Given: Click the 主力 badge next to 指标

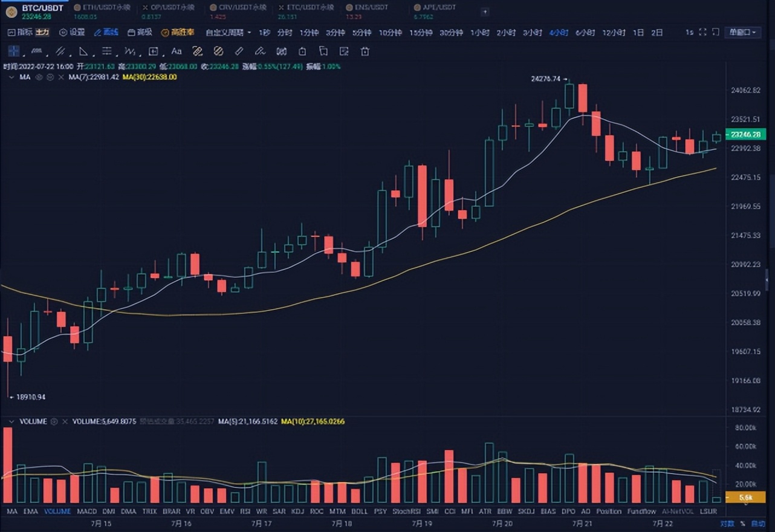Looking at the screenshot, I should pyautogui.click(x=42, y=32).
